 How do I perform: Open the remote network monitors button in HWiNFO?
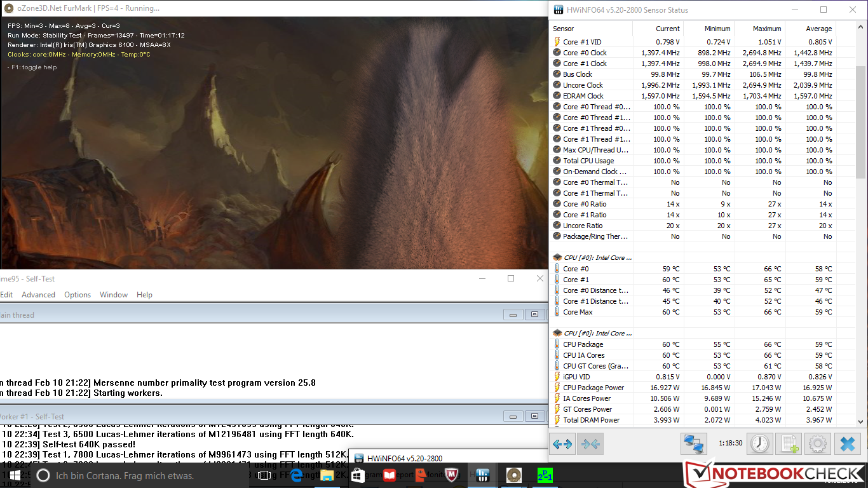pos(694,444)
